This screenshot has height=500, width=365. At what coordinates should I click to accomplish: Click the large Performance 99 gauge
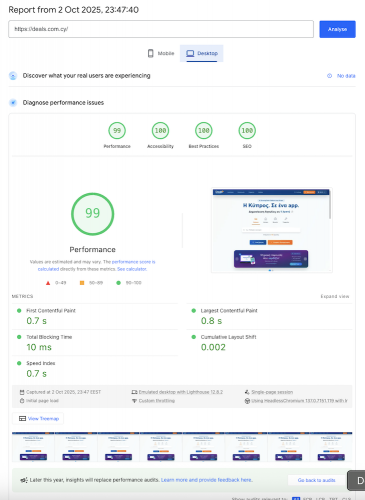[x=92, y=214]
